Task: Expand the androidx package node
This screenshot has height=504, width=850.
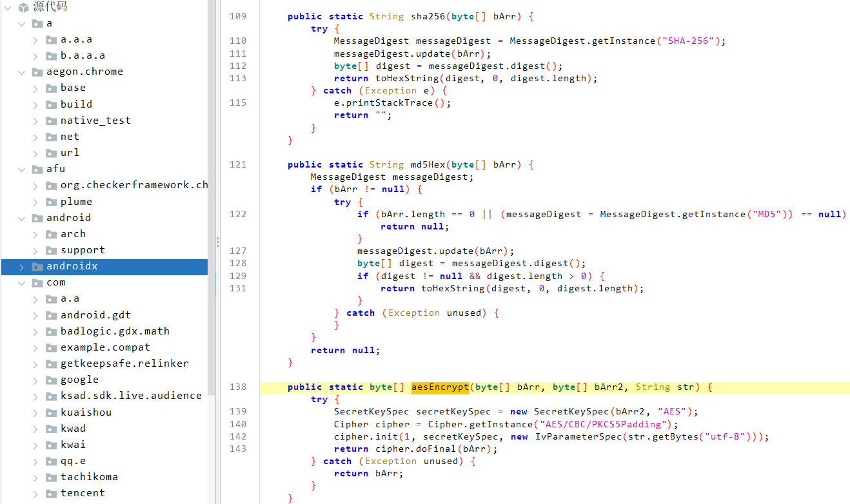Action: click(x=21, y=266)
